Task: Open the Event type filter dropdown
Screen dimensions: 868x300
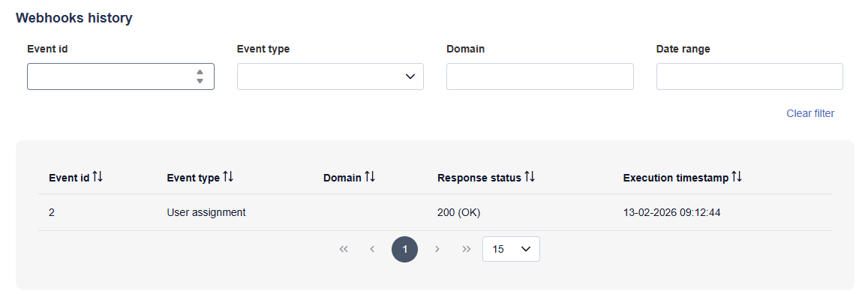Action: 330,76
